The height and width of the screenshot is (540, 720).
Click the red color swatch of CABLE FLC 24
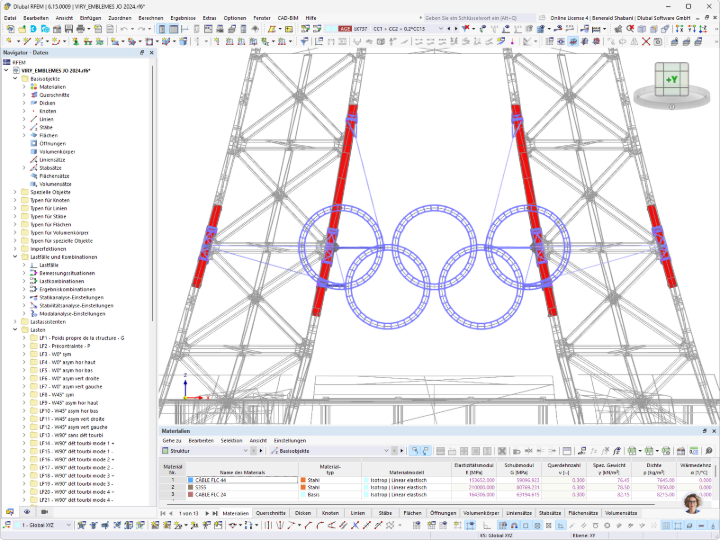pos(190,495)
